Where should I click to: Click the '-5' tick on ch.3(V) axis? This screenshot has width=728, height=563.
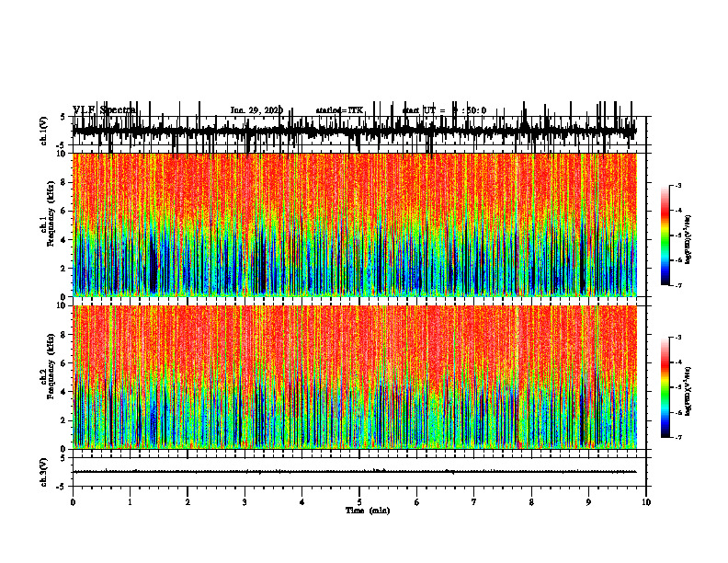pyautogui.click(x=62, y=487)
